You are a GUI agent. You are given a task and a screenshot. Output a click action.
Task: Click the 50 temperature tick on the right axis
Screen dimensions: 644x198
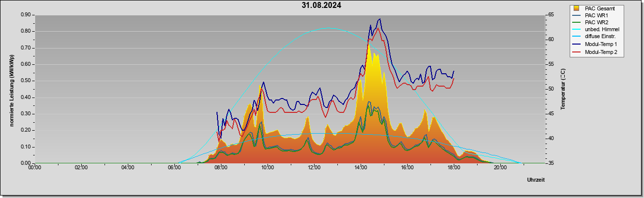click(550, 89)
